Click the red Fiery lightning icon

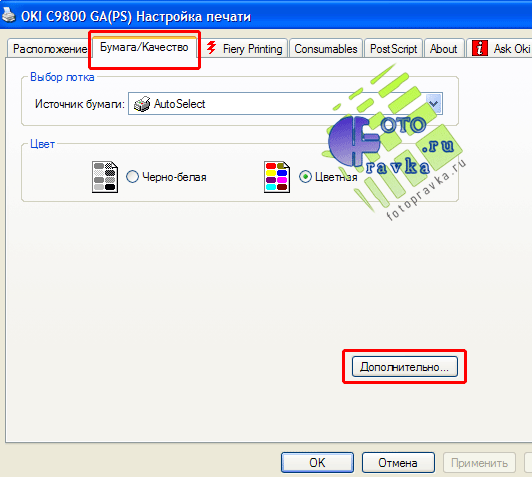click(x=211, y=48)
